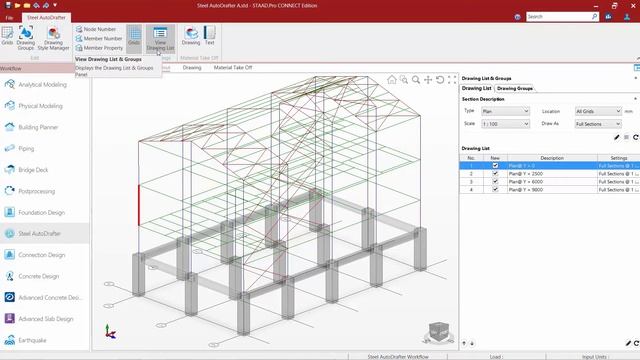Toggle Node Number labels

[96, 29]
